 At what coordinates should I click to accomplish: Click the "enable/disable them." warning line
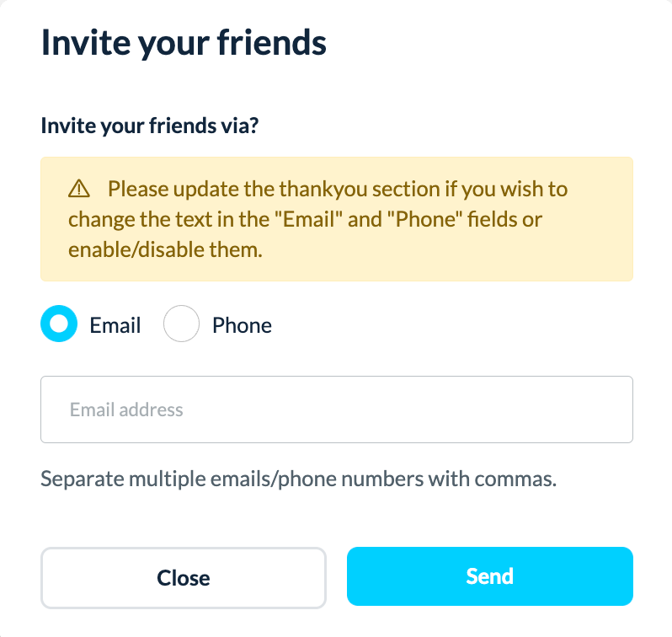click(166, 249)
